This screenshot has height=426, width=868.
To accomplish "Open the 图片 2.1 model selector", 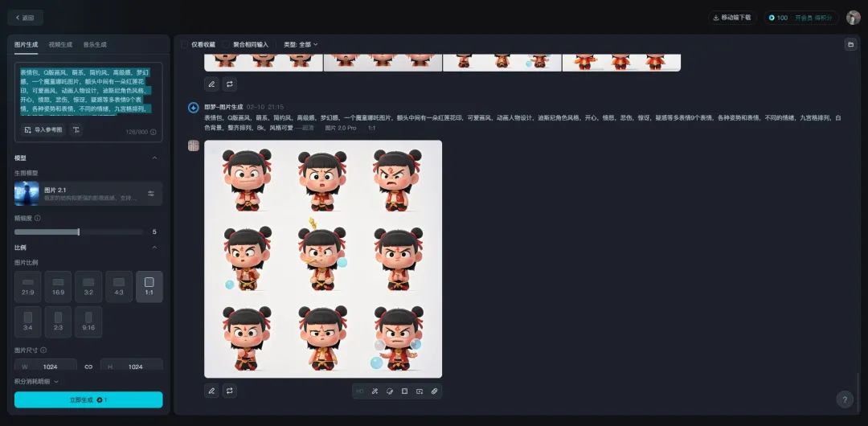I will (x=88, y=194).
